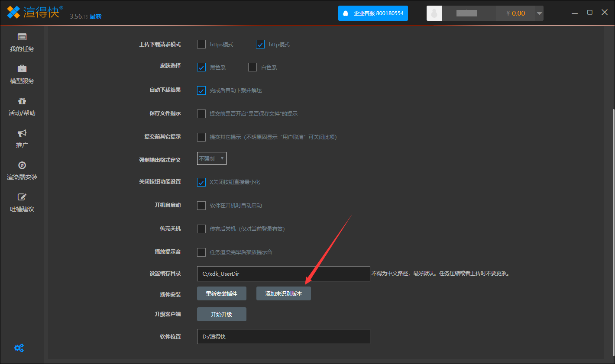Screen dimensions: 615x364
Task: Toggle the http模式 checkbox
Action: pyautogui.click(x=260, y=44)
